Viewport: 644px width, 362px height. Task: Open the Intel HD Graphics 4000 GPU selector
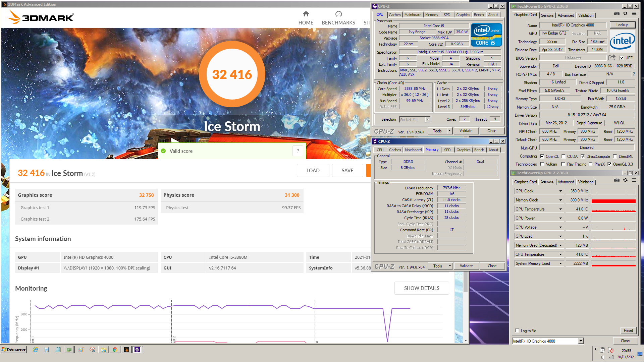[x=548, y=341]
